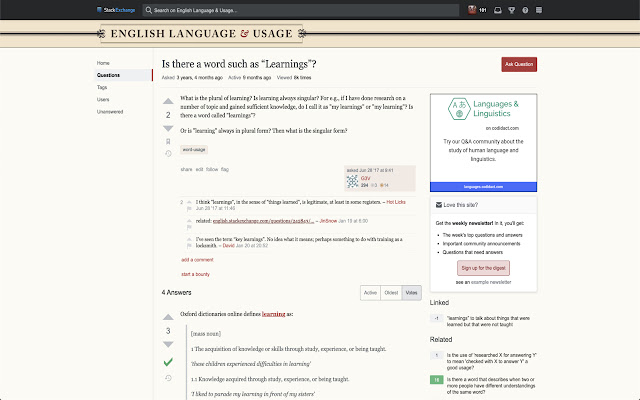Click the languages.codidact.com blue bar
Screen dimensions: 640x400
[x=483, y=187]
